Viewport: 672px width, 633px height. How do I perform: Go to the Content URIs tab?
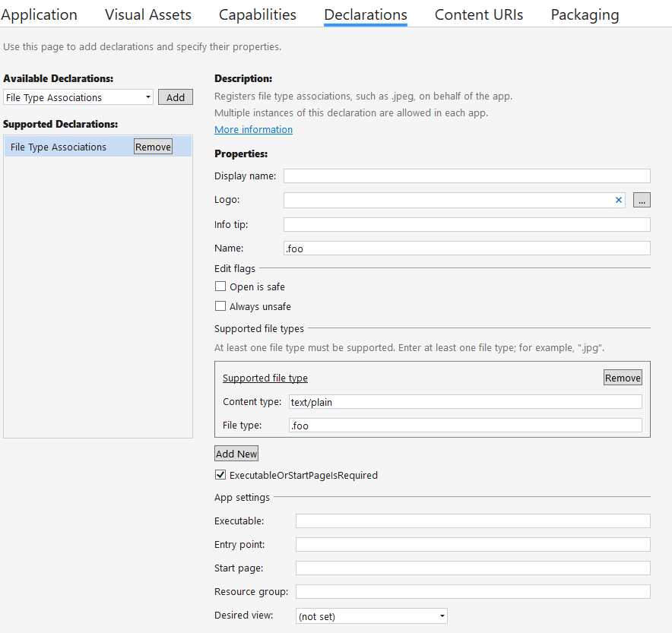point(478,14)
